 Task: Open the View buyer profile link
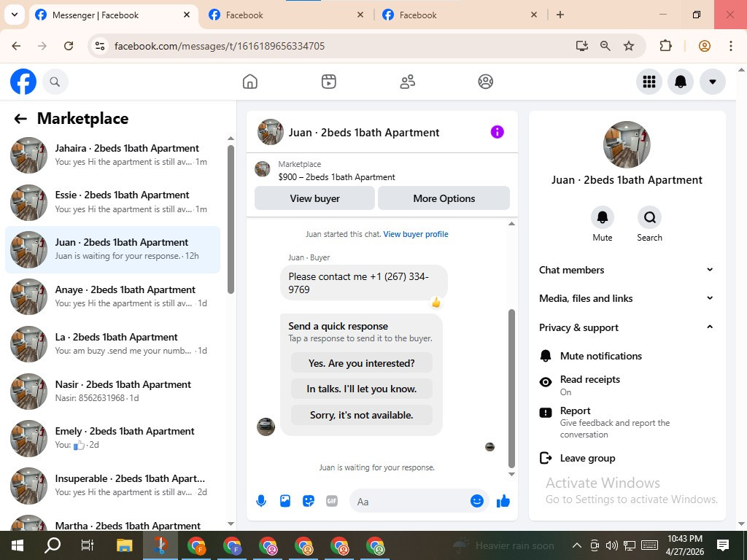click(415, 234)
